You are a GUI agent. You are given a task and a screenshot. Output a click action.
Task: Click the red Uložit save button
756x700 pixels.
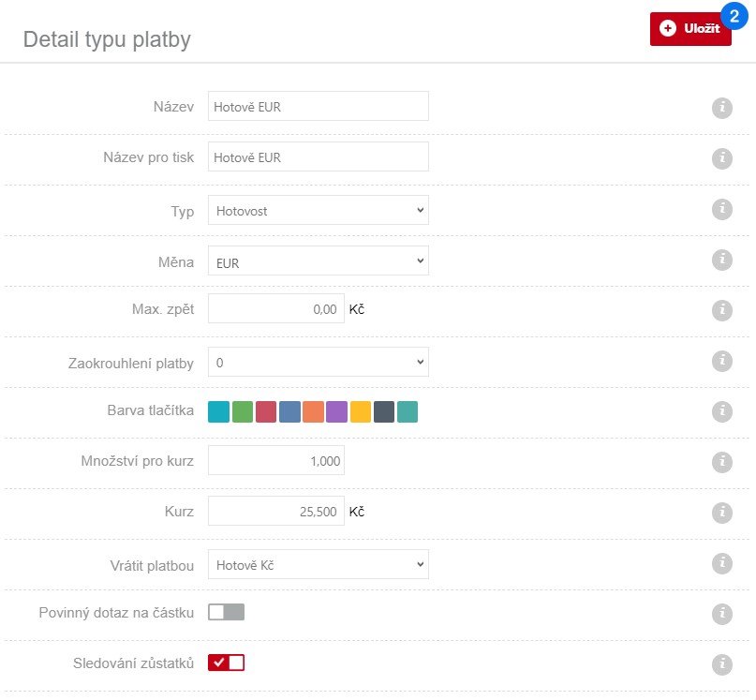click(x=690, y=29)
